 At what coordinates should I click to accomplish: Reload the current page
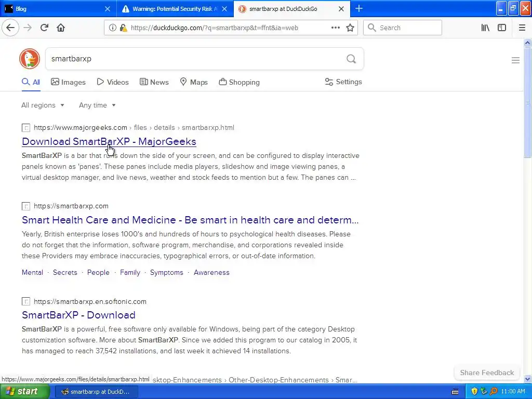45,28
